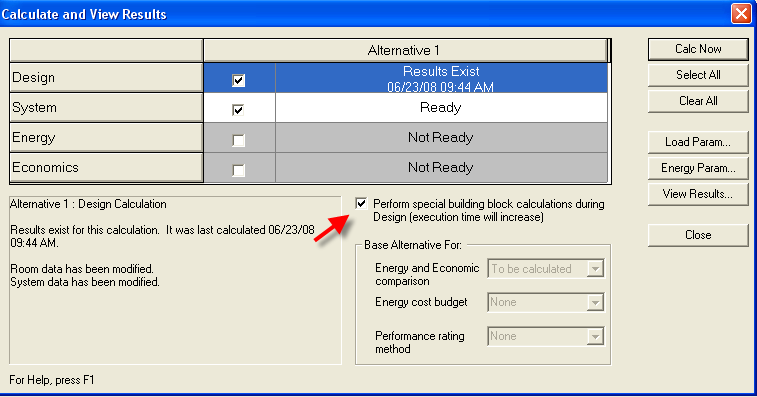Disable special building block calculations checkbox
The width and height of the screenshot is (757, 397).
coord(361,203)
